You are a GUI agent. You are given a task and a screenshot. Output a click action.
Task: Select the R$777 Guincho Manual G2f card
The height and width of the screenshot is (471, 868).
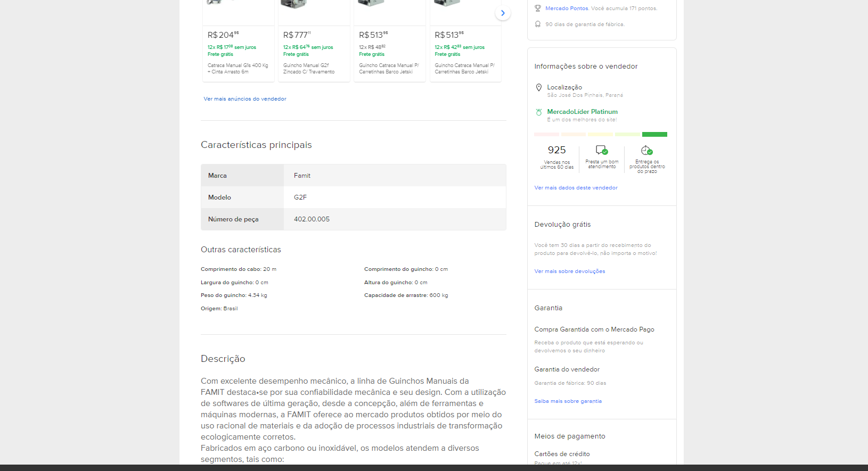click(x=314, y=53)
